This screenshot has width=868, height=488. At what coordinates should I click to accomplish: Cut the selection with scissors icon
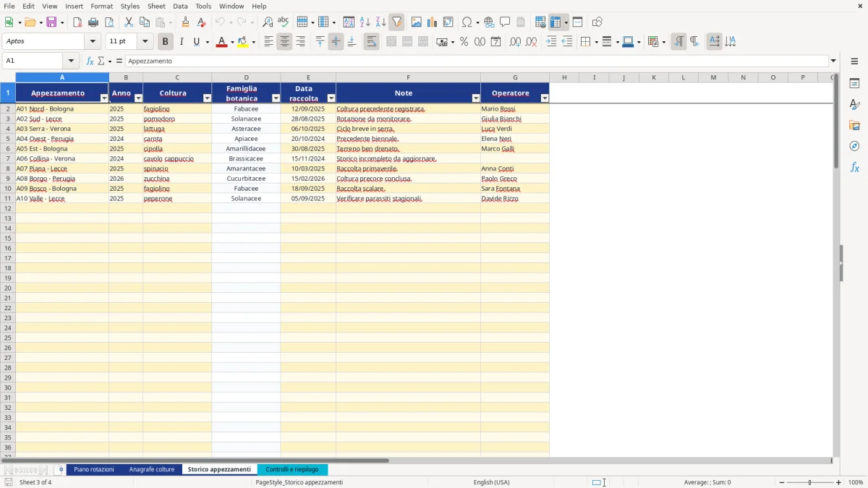pos(129,22)
